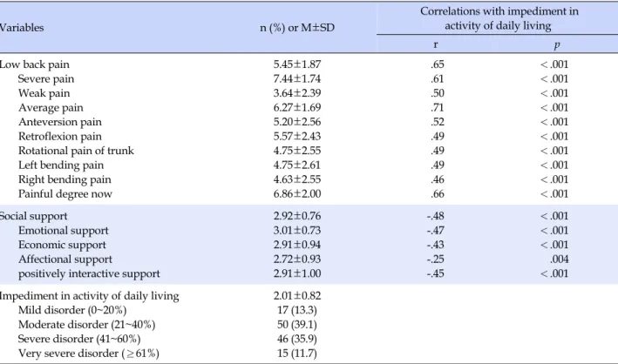
Task: Select the value 3.01±0.73
Action: [297, 231]
